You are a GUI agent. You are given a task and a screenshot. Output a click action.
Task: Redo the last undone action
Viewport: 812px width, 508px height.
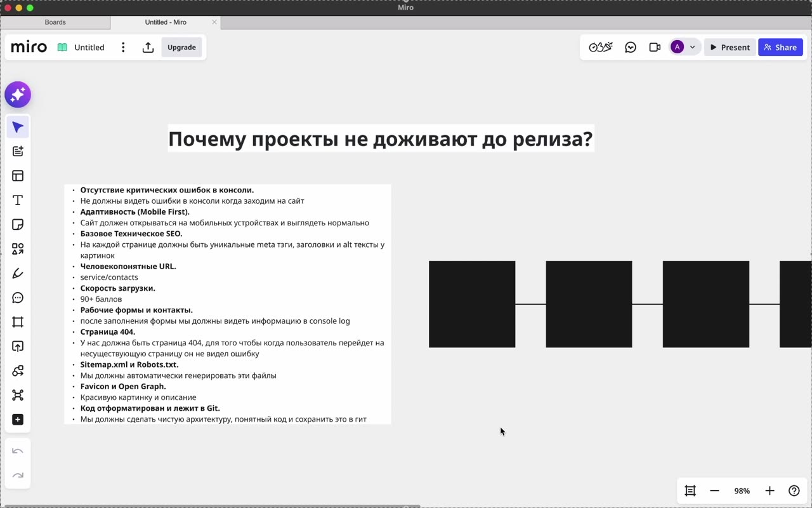(18, 476)
